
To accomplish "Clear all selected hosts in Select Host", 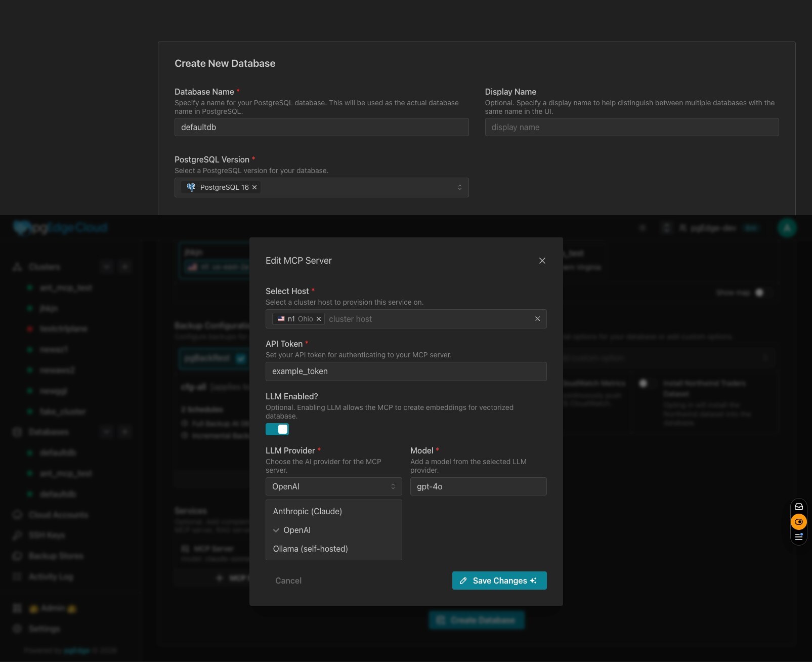I will point(537,319).
